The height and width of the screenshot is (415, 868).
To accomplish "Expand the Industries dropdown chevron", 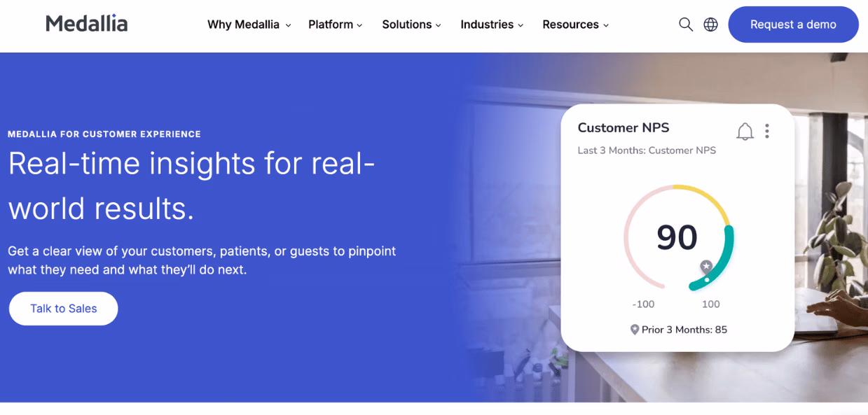I will 521,25.
